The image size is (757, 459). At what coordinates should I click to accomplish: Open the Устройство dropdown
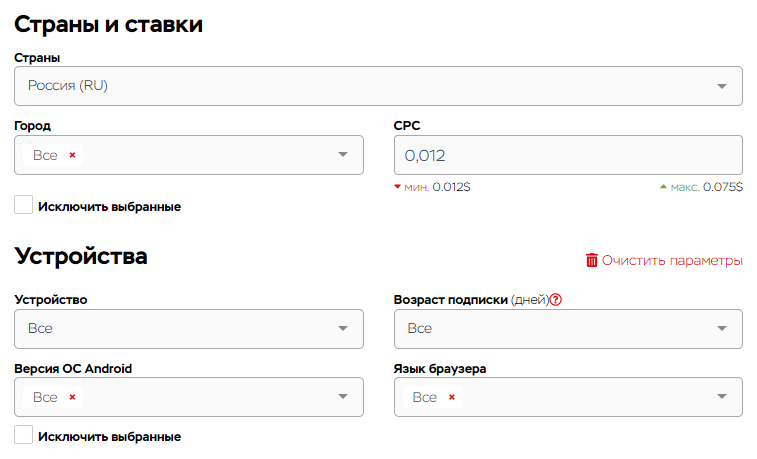[189, 329]
